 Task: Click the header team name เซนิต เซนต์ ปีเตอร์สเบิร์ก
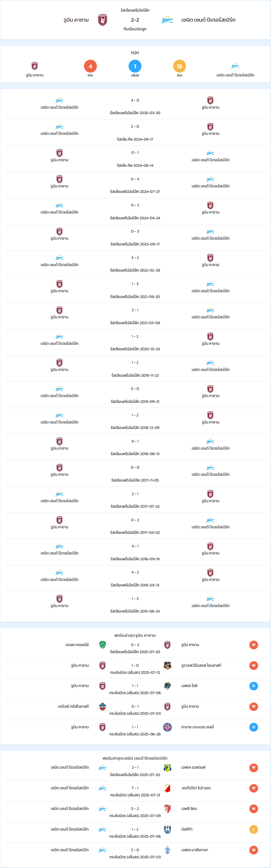tap(208, 20)
